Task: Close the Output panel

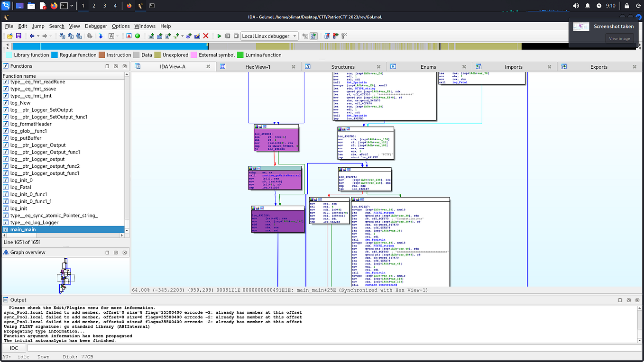Action: tap(636, 300)
